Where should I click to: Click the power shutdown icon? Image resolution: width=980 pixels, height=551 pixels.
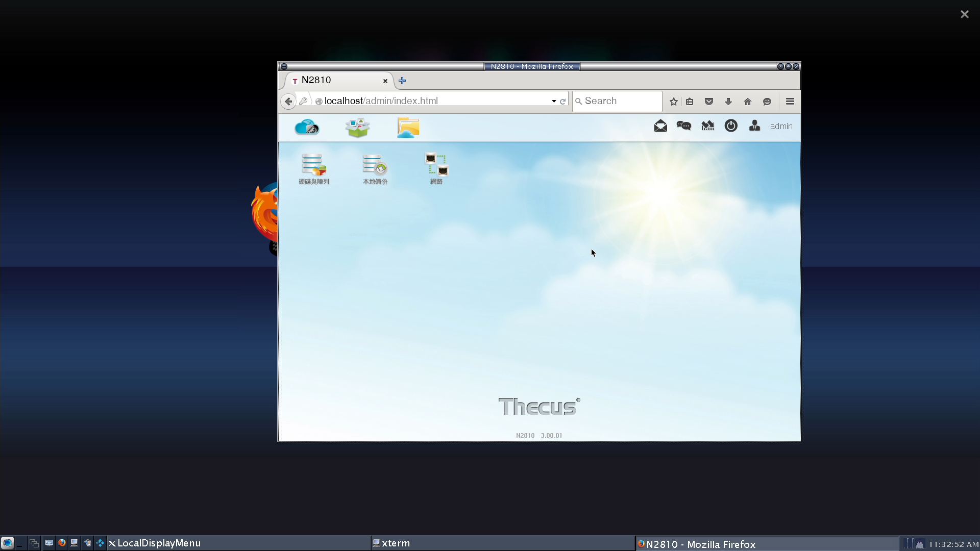(731, 126)
